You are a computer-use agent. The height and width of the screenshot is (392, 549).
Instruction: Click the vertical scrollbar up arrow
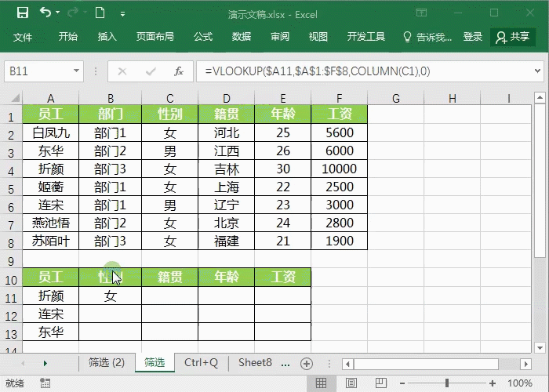pos(540,98)
